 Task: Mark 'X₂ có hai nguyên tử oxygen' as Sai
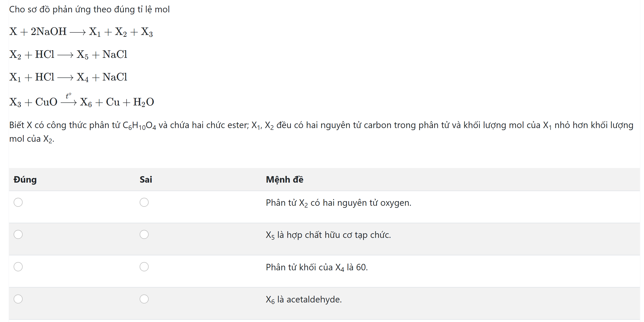(144, 202)
